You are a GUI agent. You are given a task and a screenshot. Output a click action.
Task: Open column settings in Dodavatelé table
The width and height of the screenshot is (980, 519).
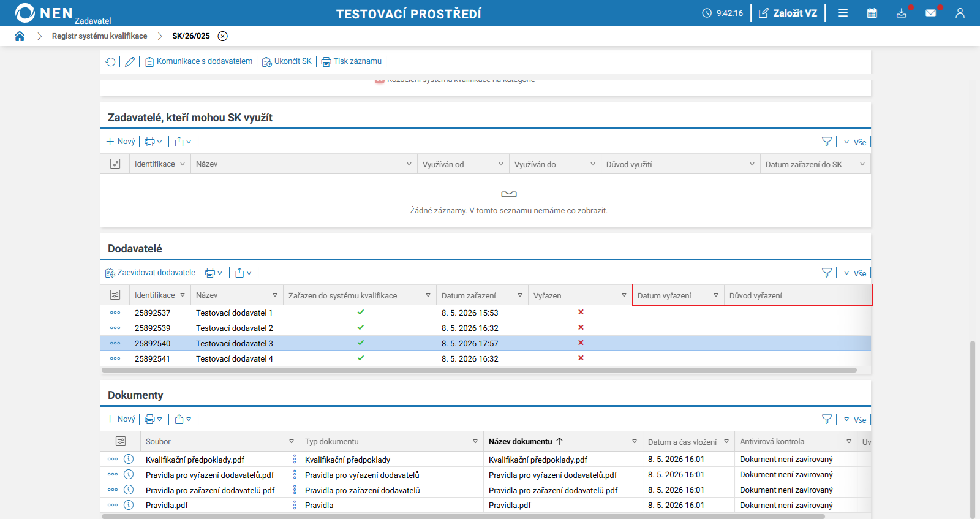point(115,295)
